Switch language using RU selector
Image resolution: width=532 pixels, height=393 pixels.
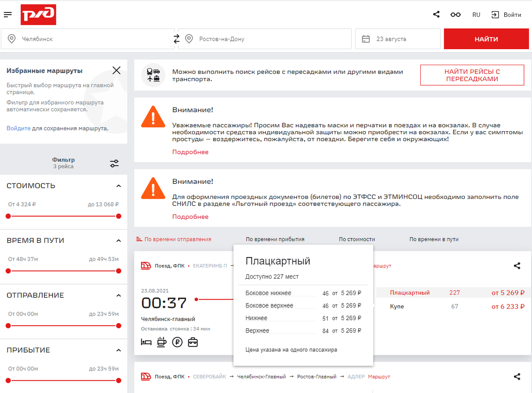tap(476, 15)
